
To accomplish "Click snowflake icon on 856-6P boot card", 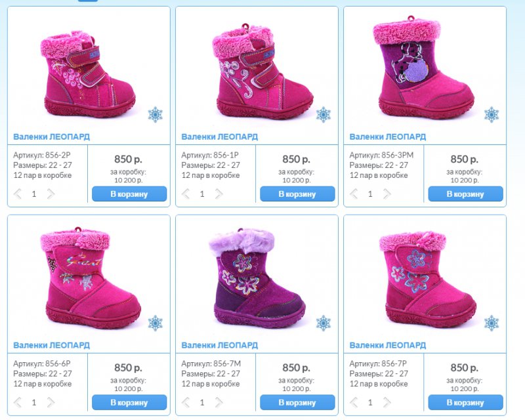I will 156,324.
